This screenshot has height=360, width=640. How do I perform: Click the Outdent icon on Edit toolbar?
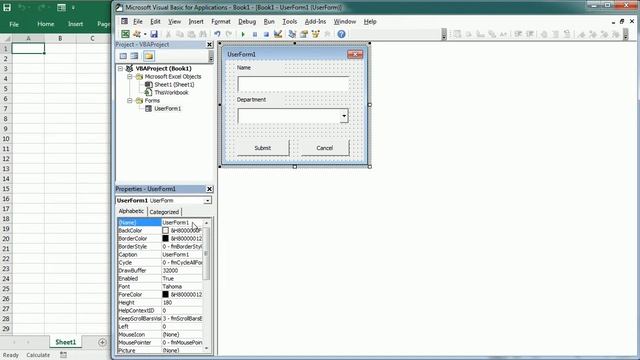click(530, 34)
